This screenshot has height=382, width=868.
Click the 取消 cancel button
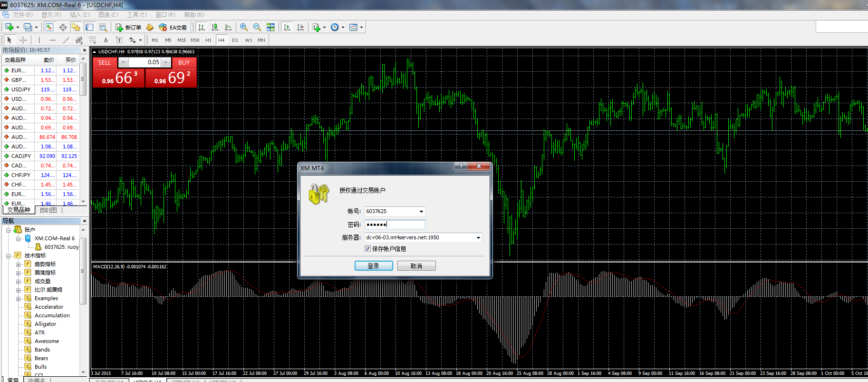click(416, 266)
